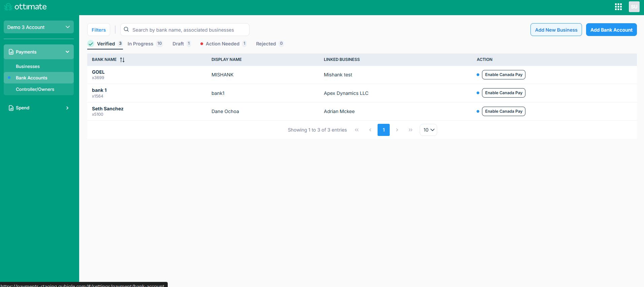Viewport: 644px width, 287px height.
Task: Select page 1 in pagination
Action: (x=384, y=130)
